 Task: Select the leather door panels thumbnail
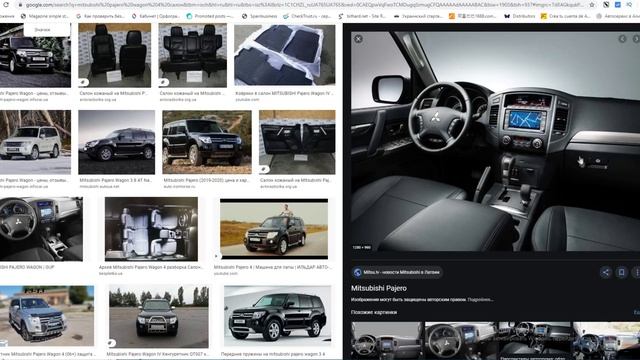click(297, 142)
